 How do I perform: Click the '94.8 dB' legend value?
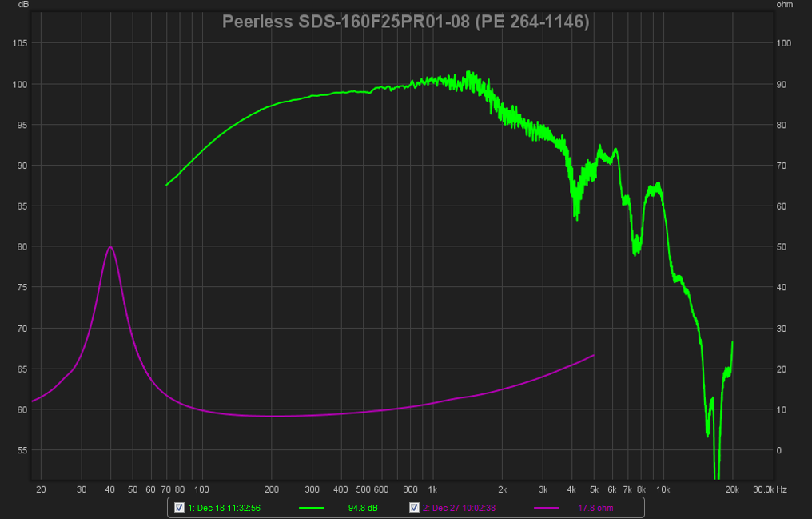click(x=363, y=508)
